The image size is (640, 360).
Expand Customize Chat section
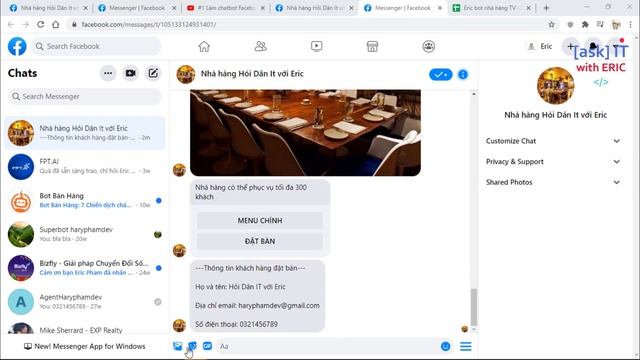(553, 141)
